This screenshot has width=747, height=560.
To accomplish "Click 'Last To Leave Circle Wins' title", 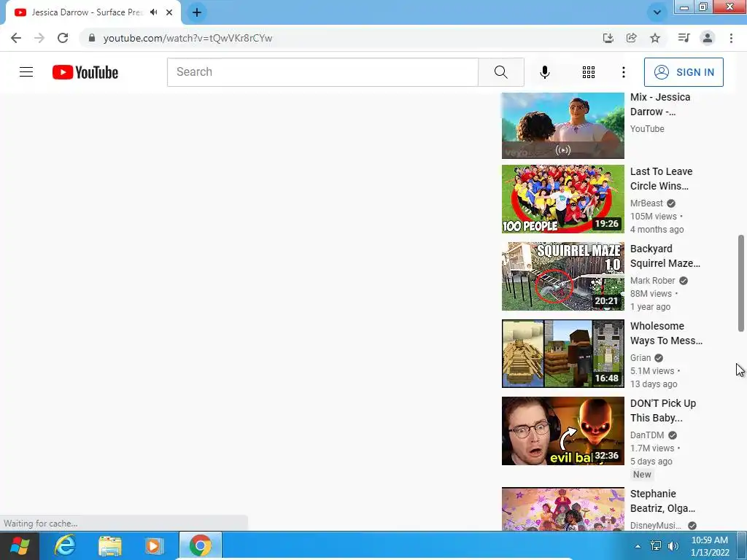I will (661, 179).
